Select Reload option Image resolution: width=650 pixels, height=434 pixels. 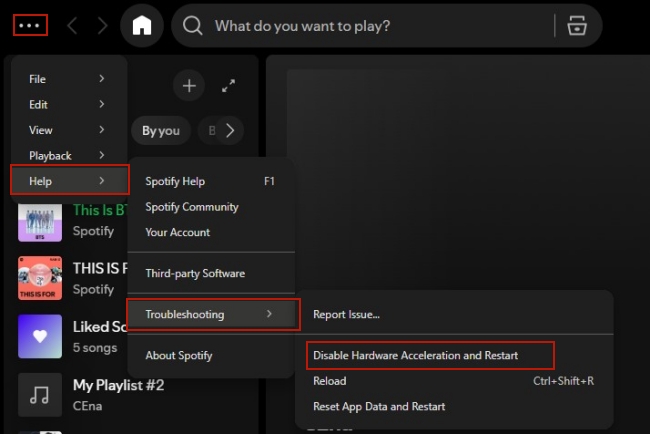[x=454, y=381]
